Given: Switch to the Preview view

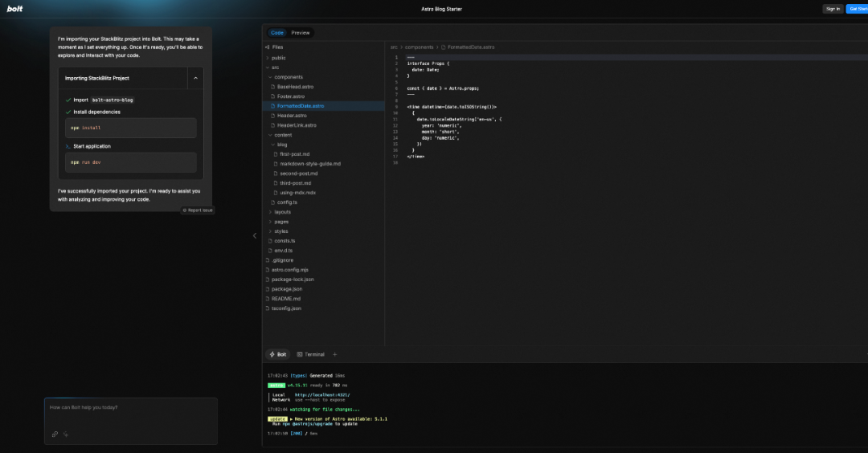Looking at the screenshot, I should tap(301, 33).
